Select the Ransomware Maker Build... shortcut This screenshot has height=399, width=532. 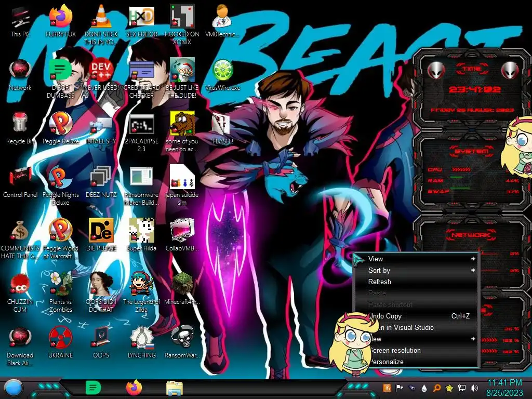tap(141, 185)
